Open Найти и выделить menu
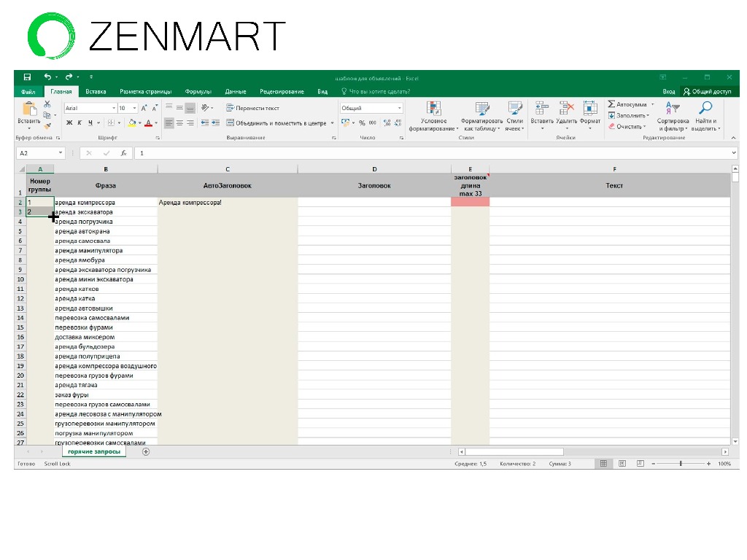 [x=705, y=116]
